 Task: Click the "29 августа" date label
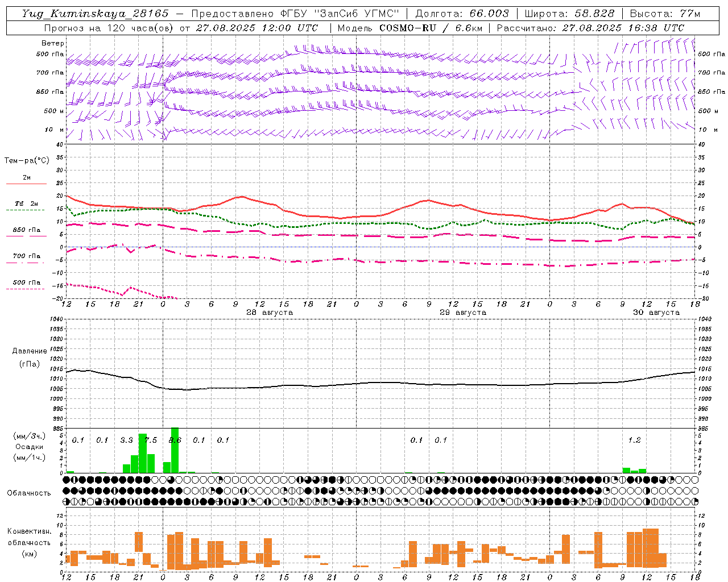463,313
